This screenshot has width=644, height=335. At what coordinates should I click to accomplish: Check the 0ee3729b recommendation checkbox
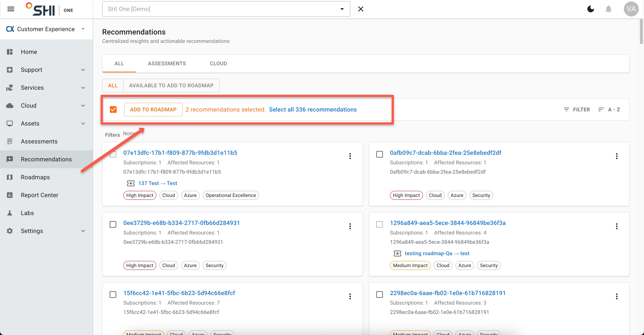click(113, 224)
